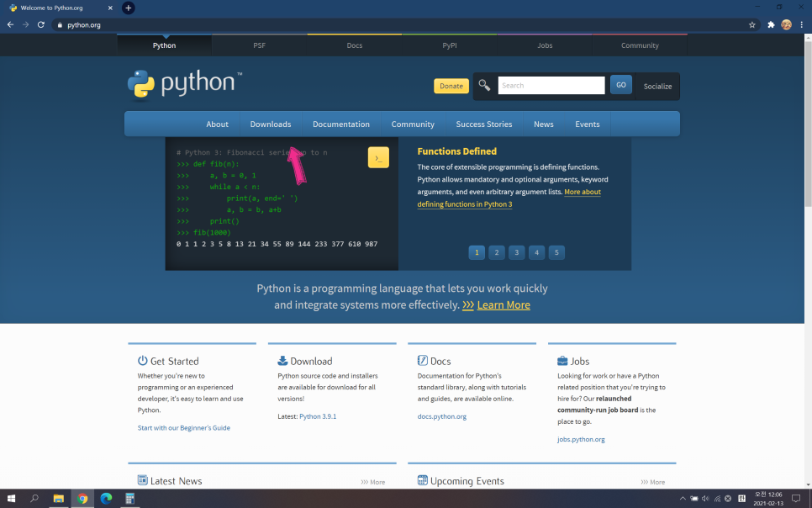Open the Community navigation menu

coord(413,124)
